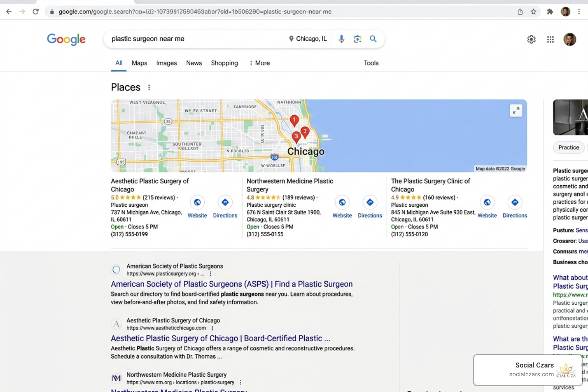The image size is (588, 392).
Task: Open Northwestern Medicine Plastic Surgery listing title
Action: 290,185
